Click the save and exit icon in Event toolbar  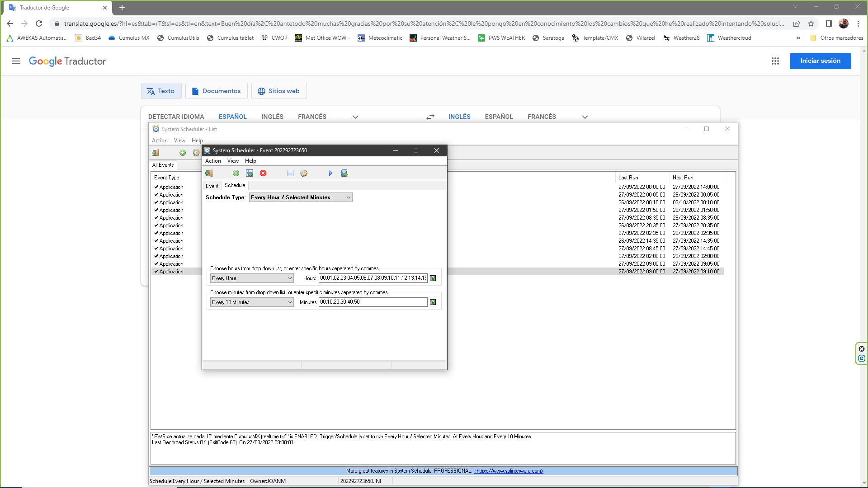pos(344,173)
